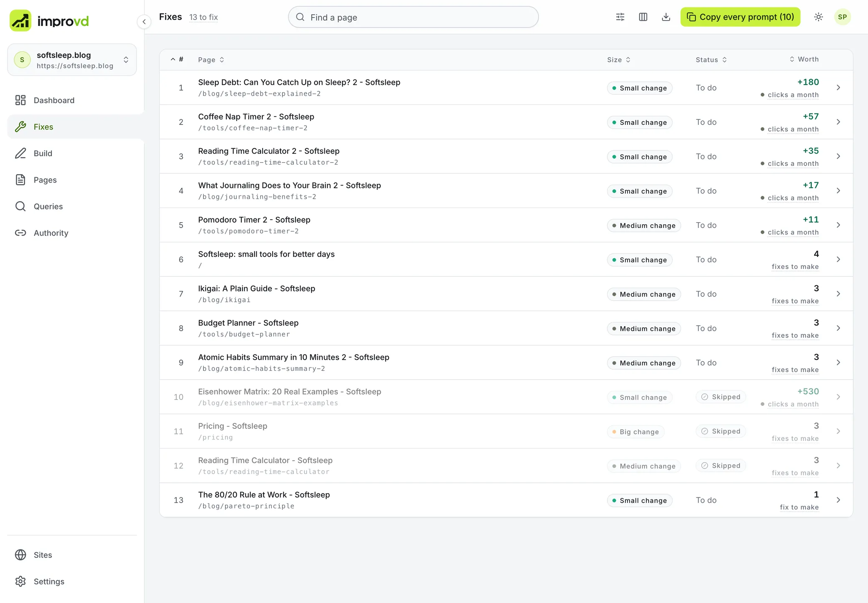Click the download export icon
Image resolution: width=868 pixels, height=603 pixels.
666,17
